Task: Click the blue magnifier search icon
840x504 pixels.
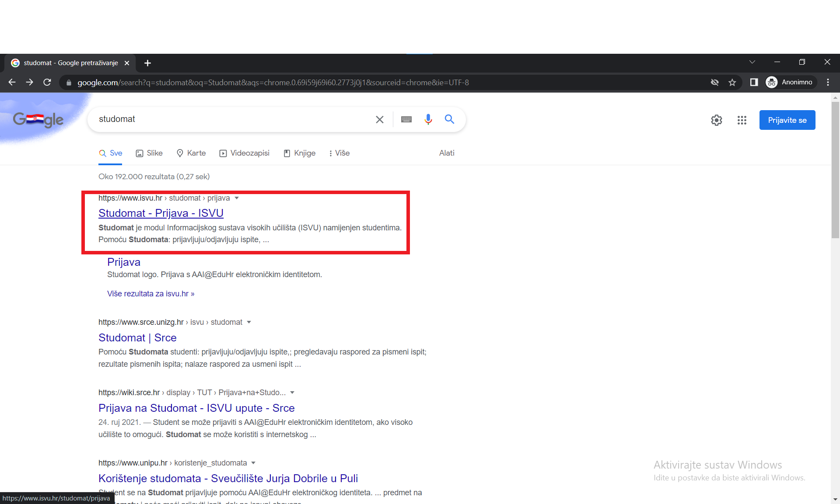Action: click(449, 119)
